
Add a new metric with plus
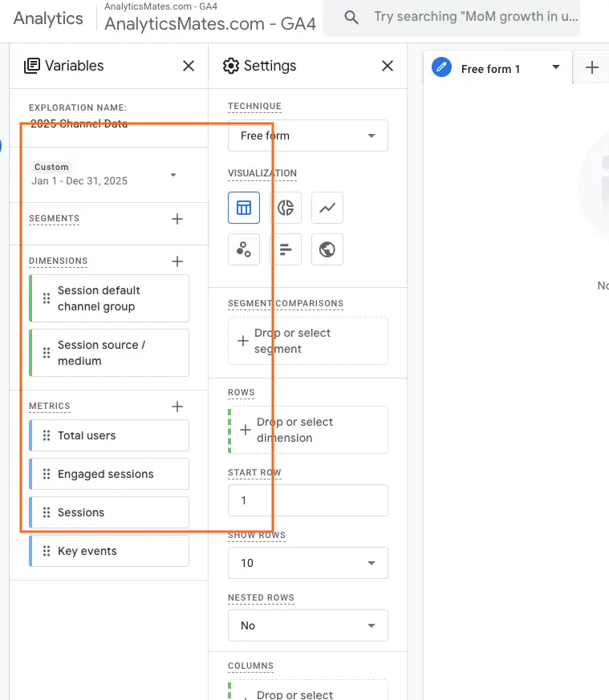tap(177, 407)
